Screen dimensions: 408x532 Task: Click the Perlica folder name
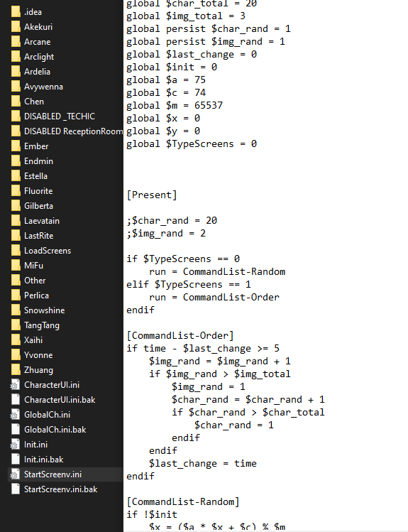pos(36,295)
